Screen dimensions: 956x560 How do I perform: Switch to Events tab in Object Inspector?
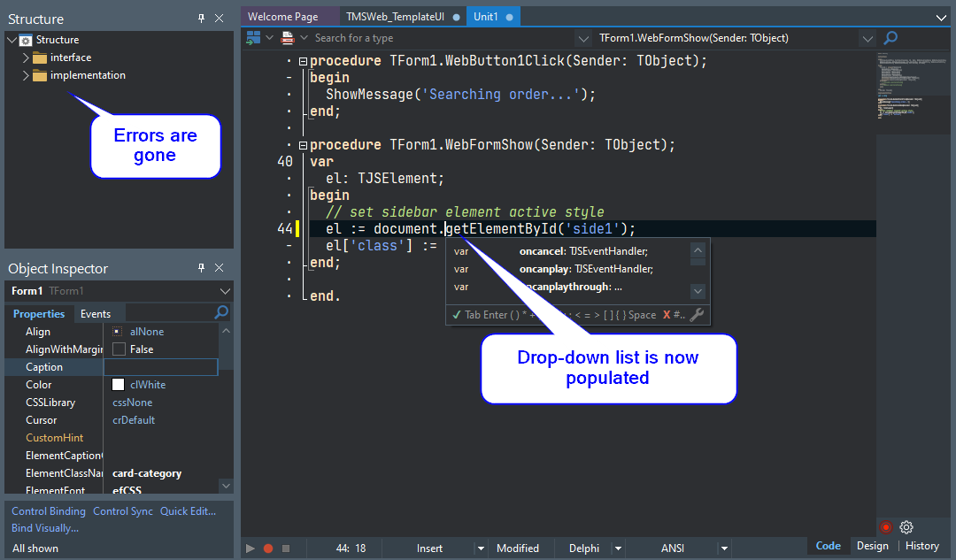(96, 314)
